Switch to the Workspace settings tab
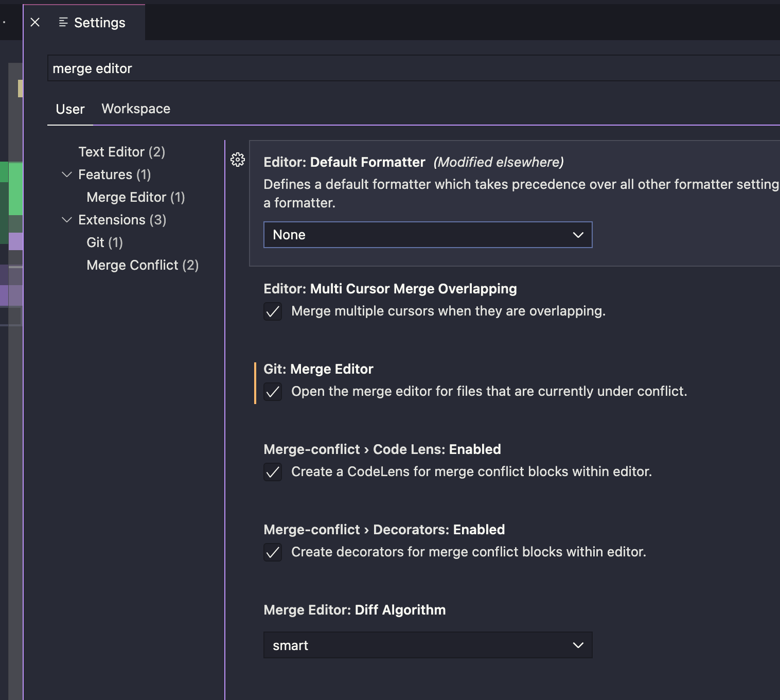Image resolution: width=780 pixels, height=700 pixels. [x=135, y=109]
